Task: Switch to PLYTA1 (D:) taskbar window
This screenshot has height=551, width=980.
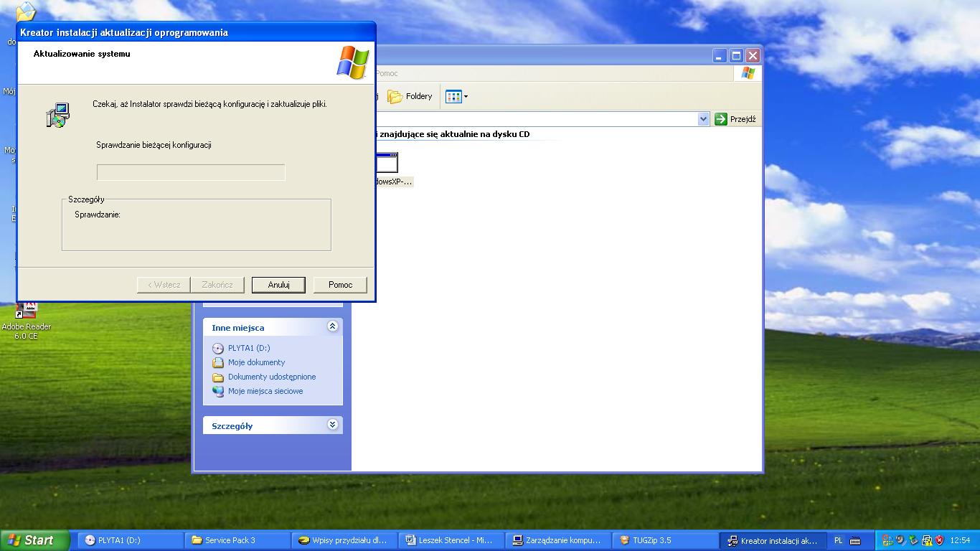Action: pyautogui.click(x=130, y=540)
